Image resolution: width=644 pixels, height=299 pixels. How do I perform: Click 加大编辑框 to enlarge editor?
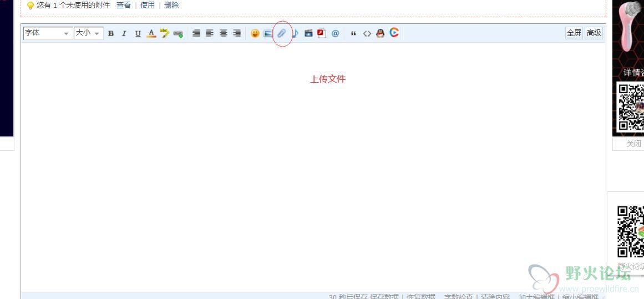(x=536, y=297)
